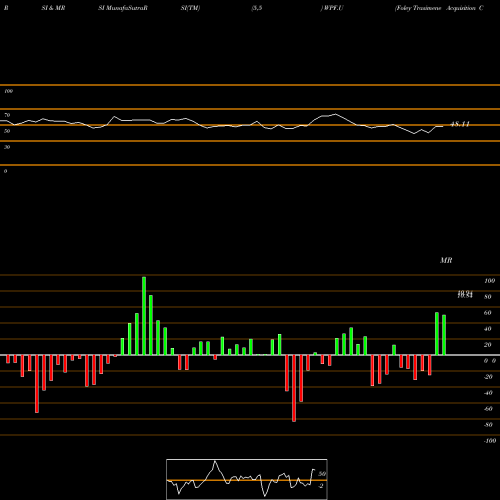Screen dimensions: 500x500
Task: Click the 40 label on the MR axis
Action: tap(488, 329)
